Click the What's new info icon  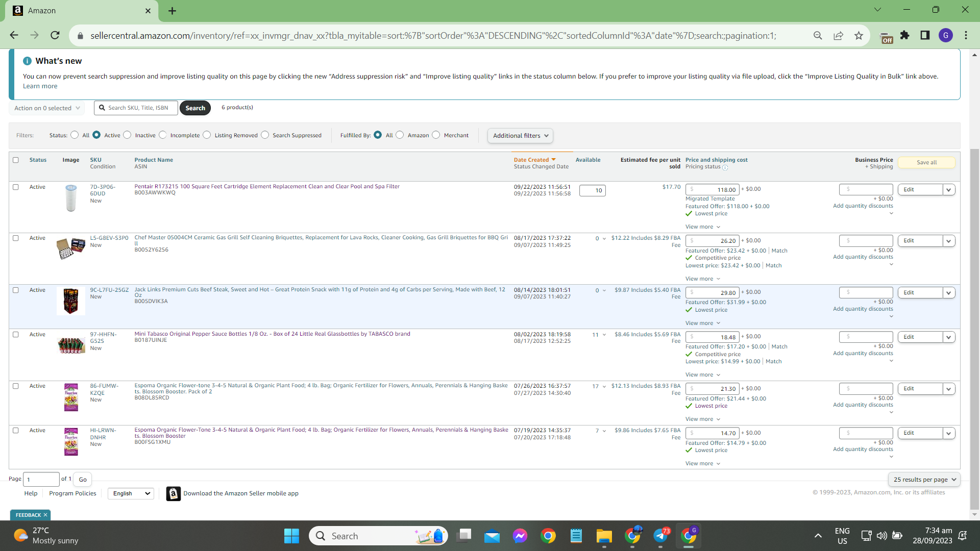[x=27, y=61]
